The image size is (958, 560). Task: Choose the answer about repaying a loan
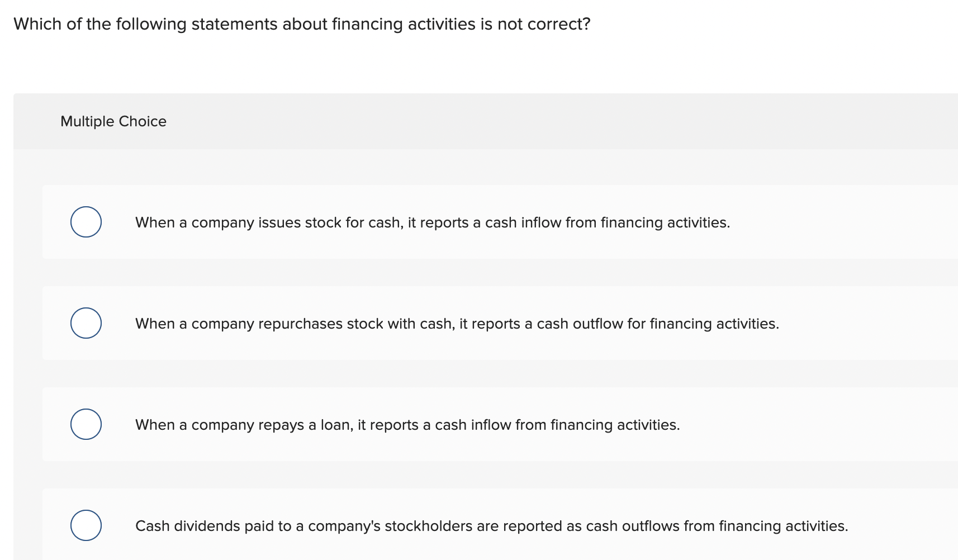click(x=407, y=425)
